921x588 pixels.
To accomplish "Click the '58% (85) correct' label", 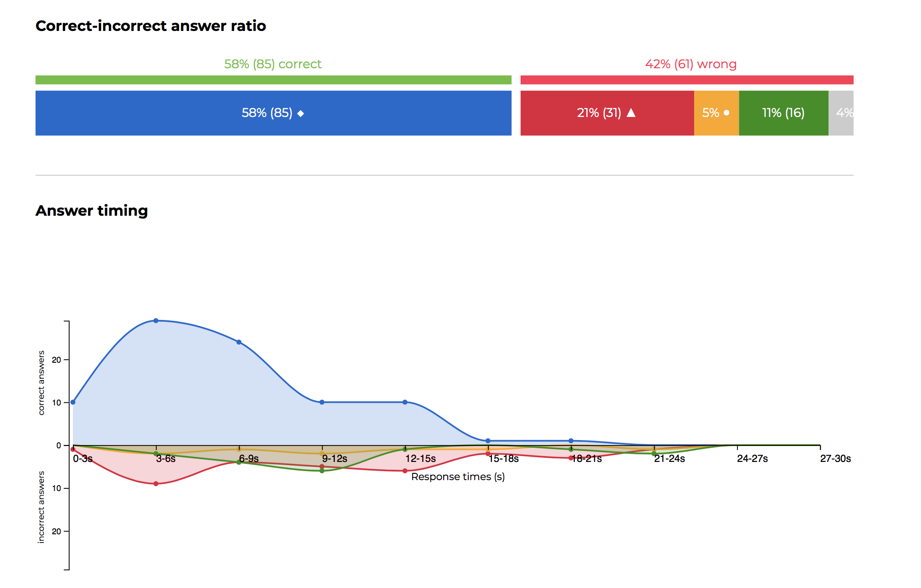I will coord(273,64).
